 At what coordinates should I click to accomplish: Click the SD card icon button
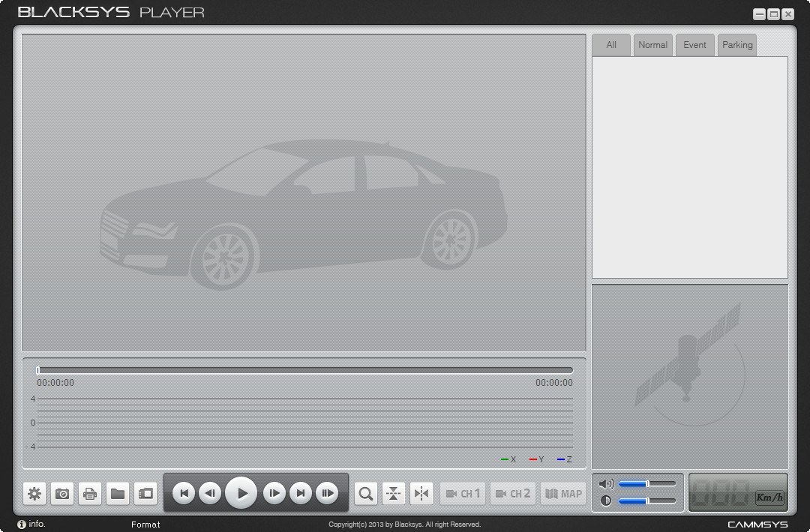click(x=145, y=494)
